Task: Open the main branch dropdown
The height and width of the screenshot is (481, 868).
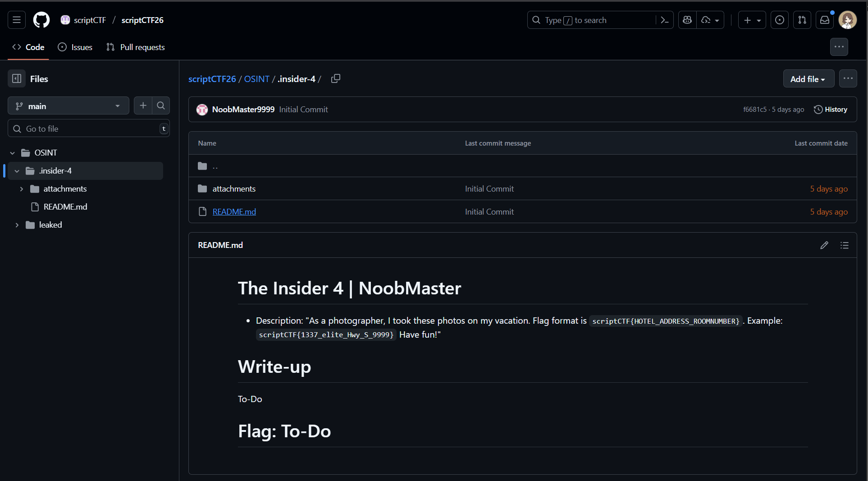Action: coord(69,106)
